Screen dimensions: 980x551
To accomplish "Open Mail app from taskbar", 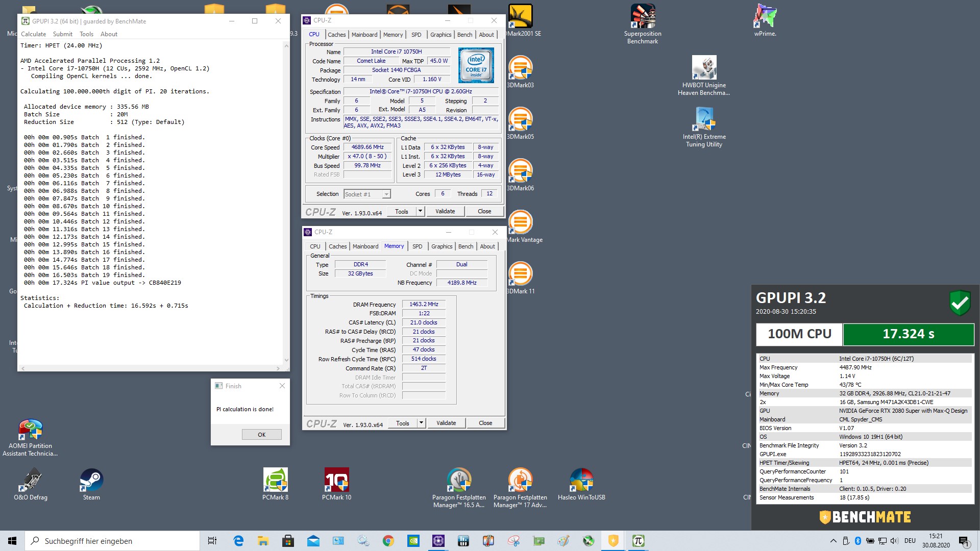I will click(313, 541).
